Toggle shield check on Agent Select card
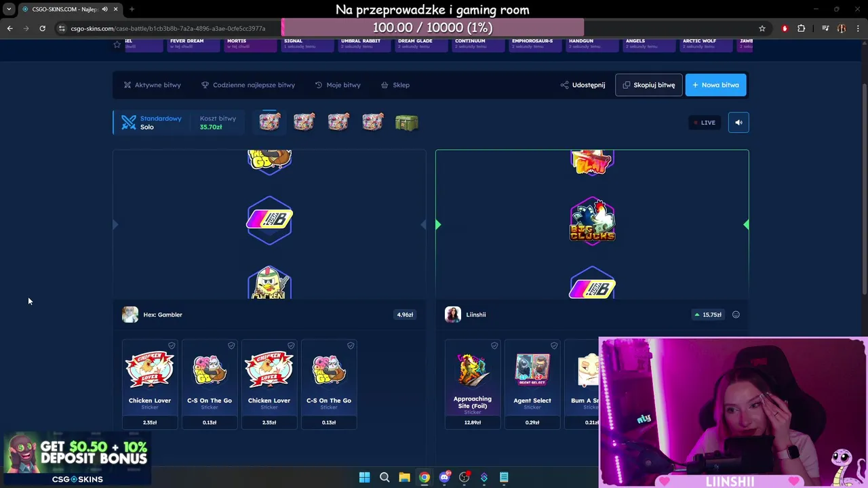868x488 pixels. (x=554, y=346)
